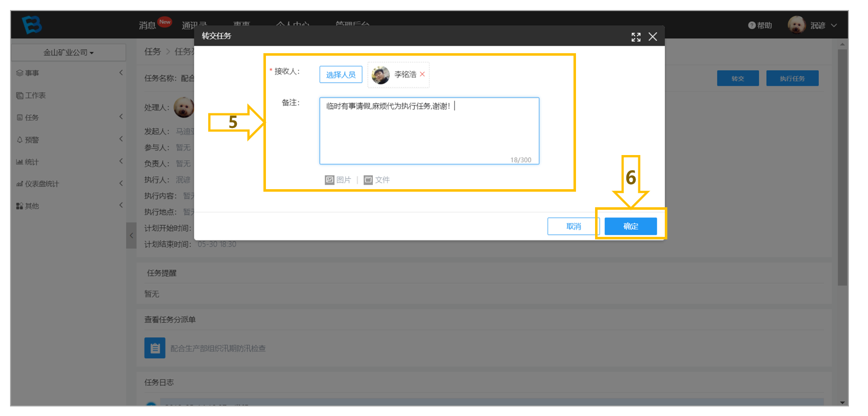This screenshot has width=868, height=416.
Task: Open 仪表盘统计 in the sidebar
Action: (42, 184)
